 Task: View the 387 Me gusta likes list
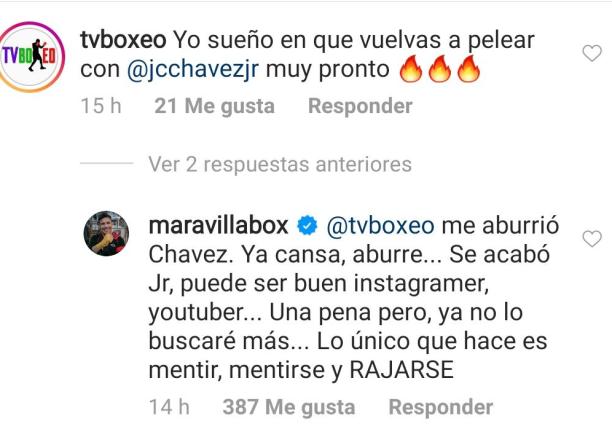[289, 407]
